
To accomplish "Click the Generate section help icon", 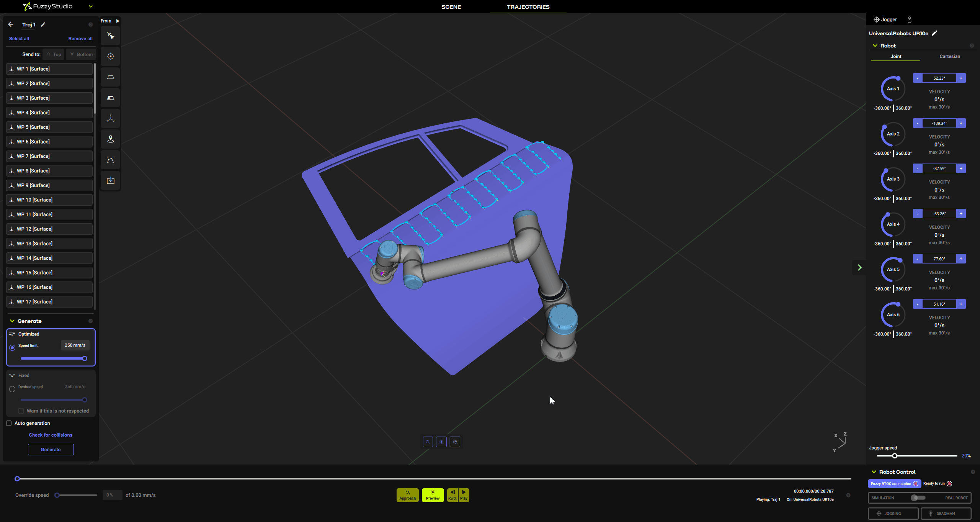I will 91,321.
